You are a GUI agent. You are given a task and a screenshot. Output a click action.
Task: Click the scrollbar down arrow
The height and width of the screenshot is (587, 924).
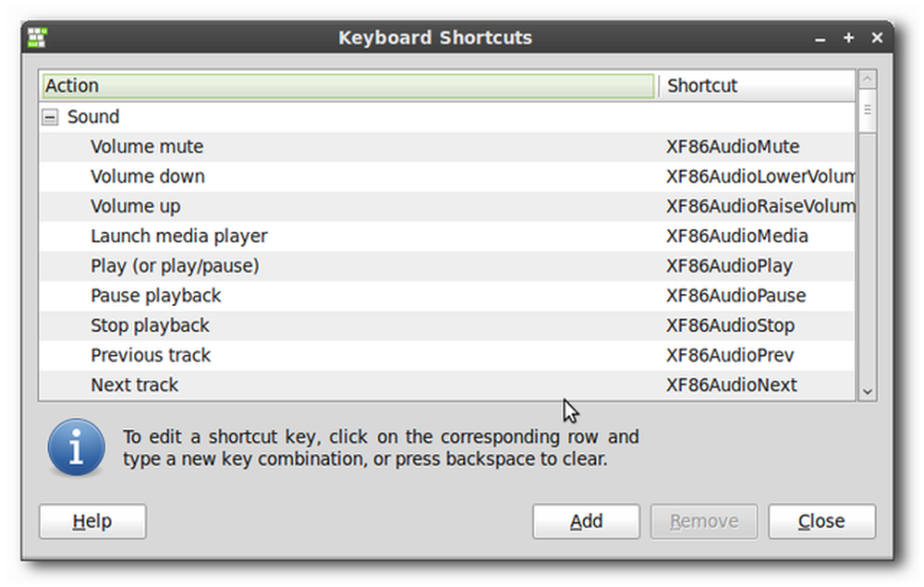click(x=867, y=391)
